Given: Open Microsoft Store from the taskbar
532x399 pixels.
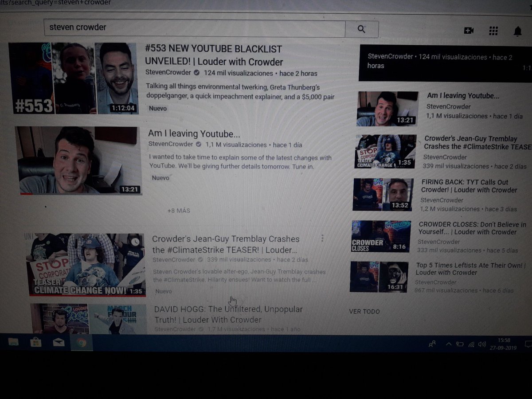Looking at the screenshot, I should (x=35, y=342).
